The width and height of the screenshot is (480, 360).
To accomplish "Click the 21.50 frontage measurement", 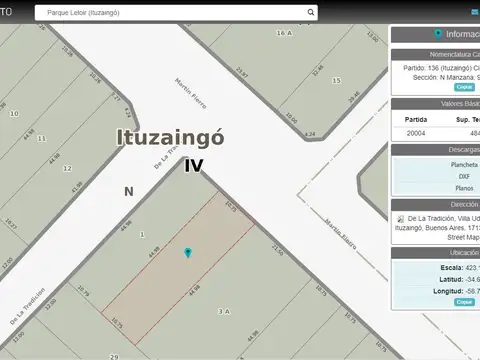I will pyautogui.click(x=278, y=250).
